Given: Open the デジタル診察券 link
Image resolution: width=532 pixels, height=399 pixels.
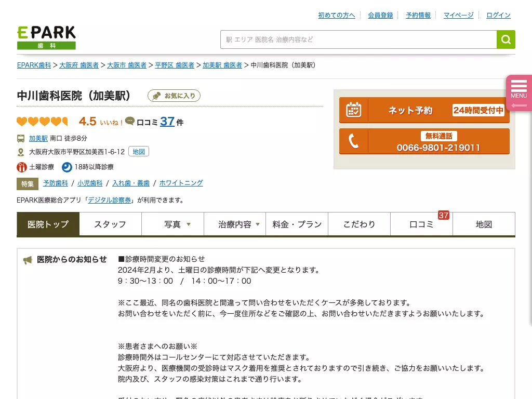Looking at the screenshot, I should 110,200.
